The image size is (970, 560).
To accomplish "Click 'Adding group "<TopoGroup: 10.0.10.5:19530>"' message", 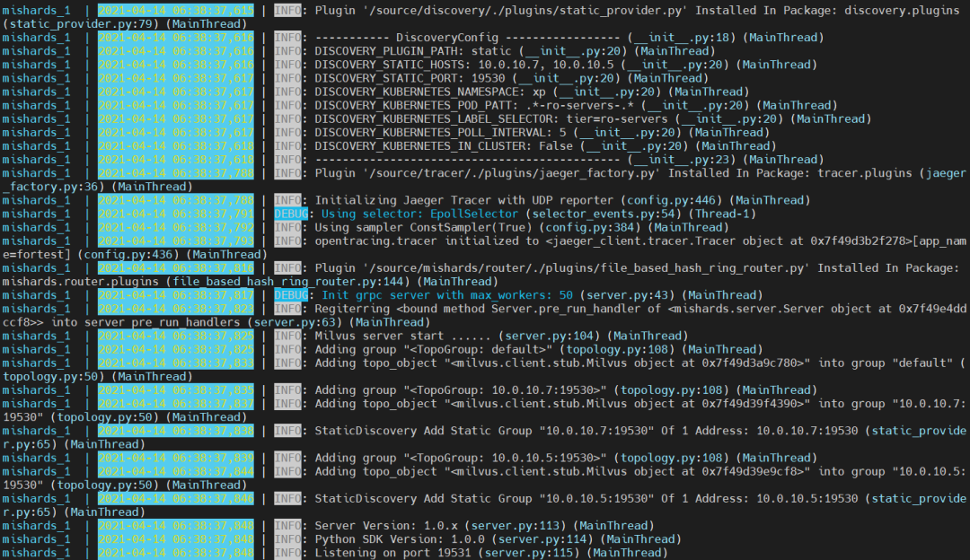I will (461, 459).
